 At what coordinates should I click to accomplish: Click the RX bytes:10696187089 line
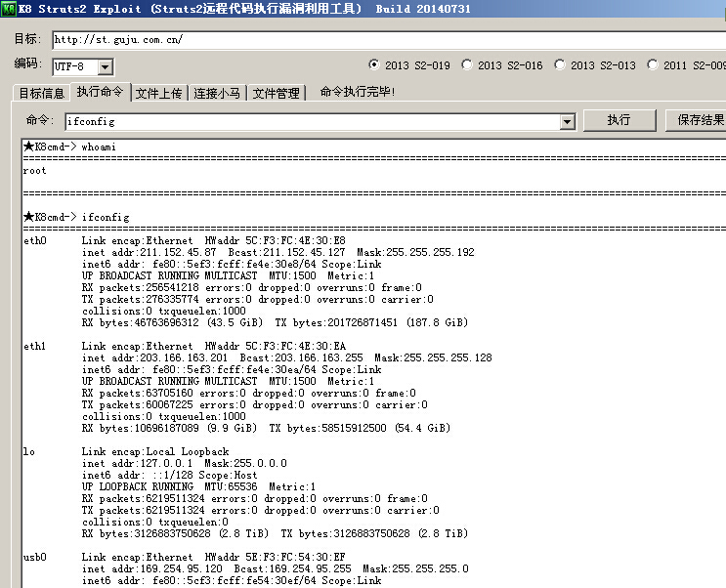pyautogui.click(x=266, y=428)
